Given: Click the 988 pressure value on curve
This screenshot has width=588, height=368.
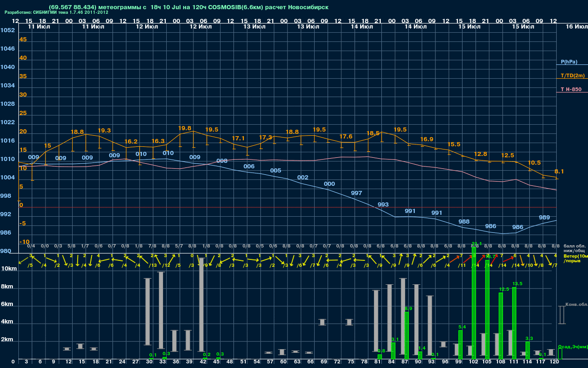Looking at the screenshot, I should (464, 222).
